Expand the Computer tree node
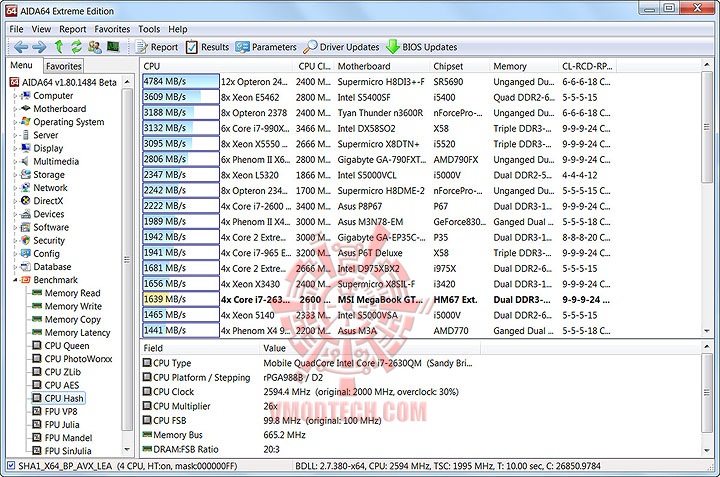Viewport: 720px width, 477px height. coord(15,96)
